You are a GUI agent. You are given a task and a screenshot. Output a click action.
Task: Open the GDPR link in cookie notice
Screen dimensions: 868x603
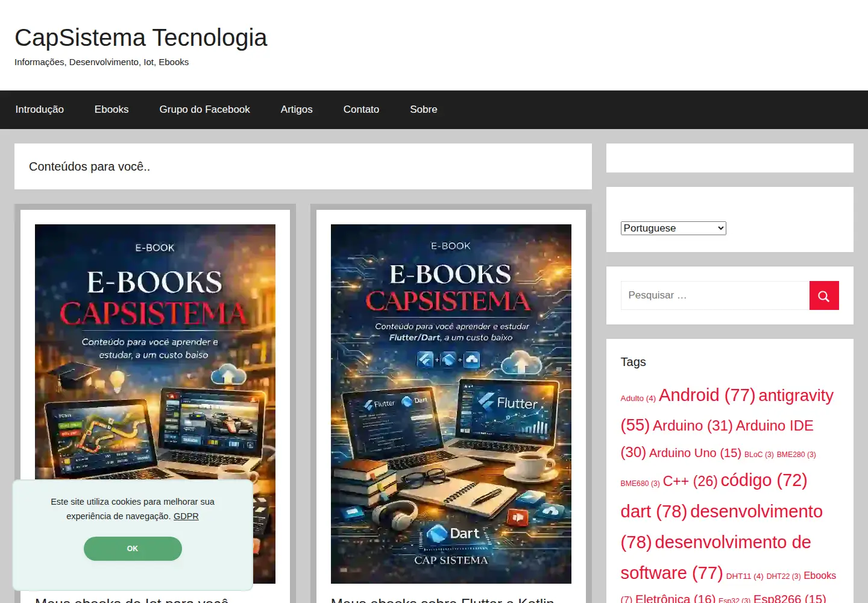(x=186, y=516)
